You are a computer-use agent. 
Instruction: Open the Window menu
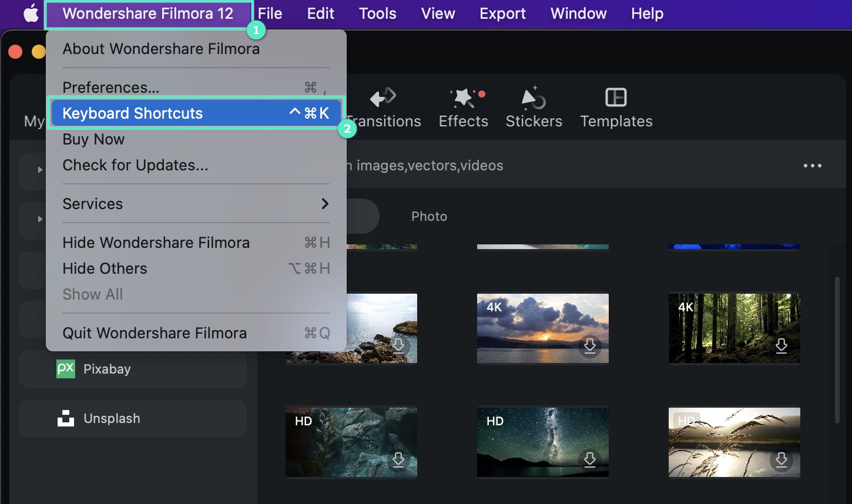coord(579,14)
